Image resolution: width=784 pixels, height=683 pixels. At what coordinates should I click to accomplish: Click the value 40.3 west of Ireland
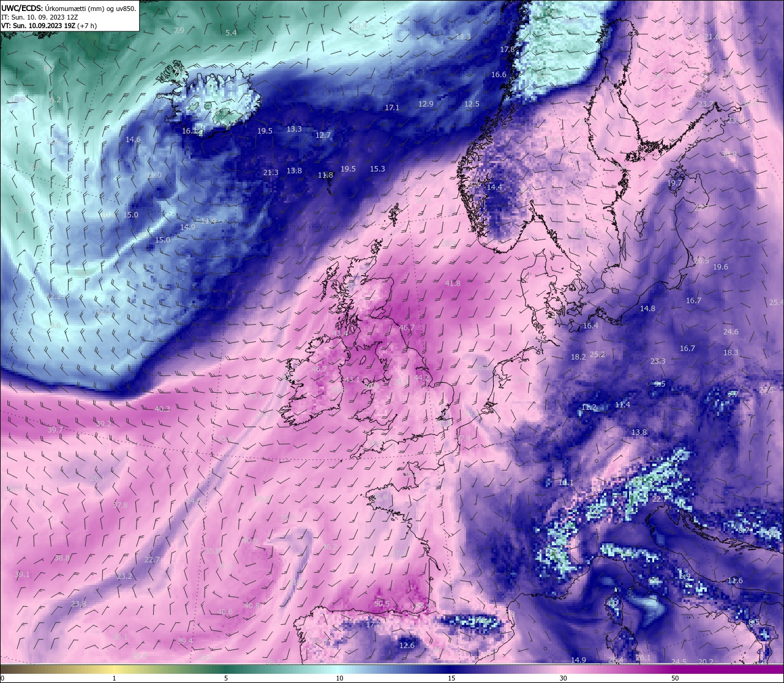(162, 409)
